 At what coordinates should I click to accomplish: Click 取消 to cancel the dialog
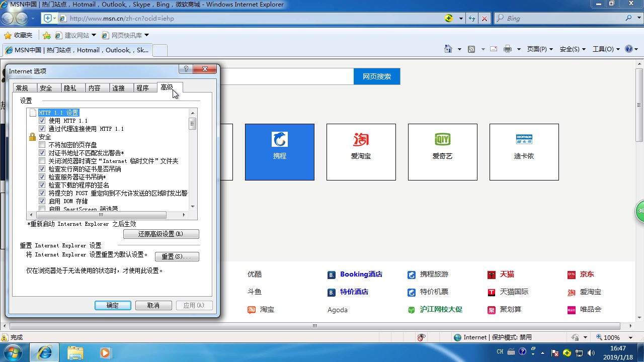pos(153,305)
